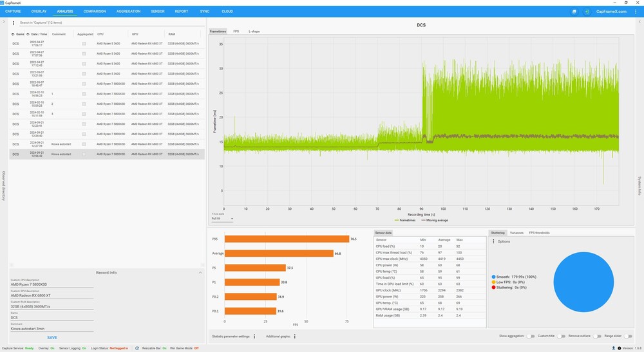The image size is (644, 352).
Task: Edit the Custom GPU description field
Action: tap(52, 295)
